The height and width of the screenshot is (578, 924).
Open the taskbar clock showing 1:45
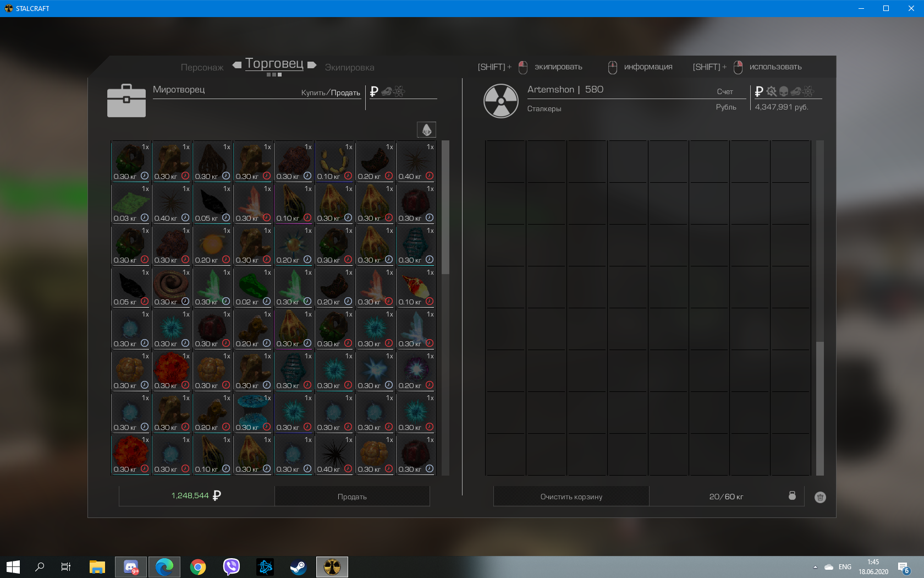(x=873, y=567)
